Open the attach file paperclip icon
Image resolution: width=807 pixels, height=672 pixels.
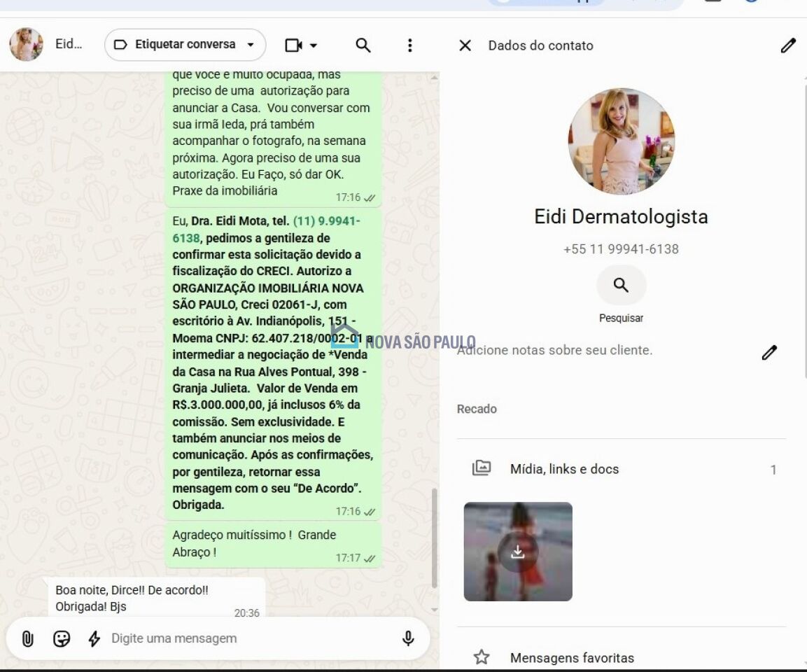[28, 638]
